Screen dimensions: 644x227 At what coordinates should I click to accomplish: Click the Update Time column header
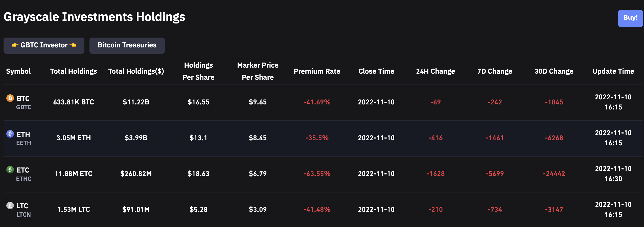click(613, 71)
